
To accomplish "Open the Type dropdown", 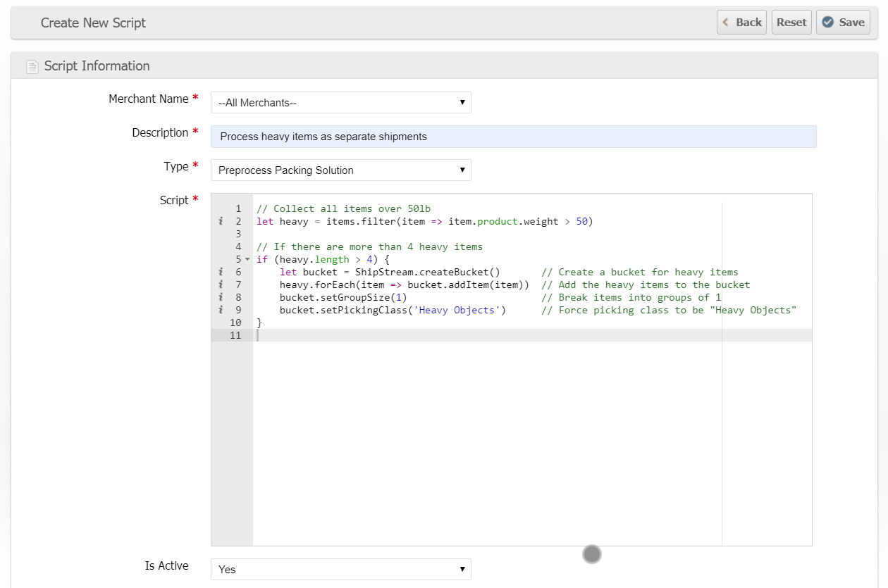I will coord(340,170).
